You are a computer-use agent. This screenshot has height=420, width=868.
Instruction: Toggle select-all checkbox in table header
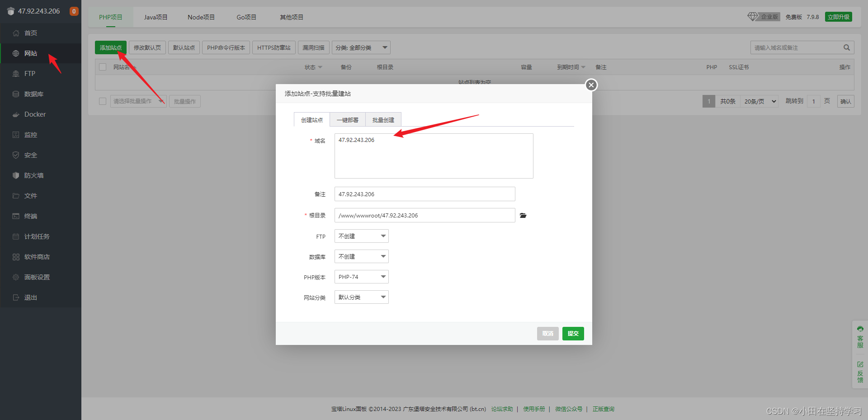tap(103, 67)
